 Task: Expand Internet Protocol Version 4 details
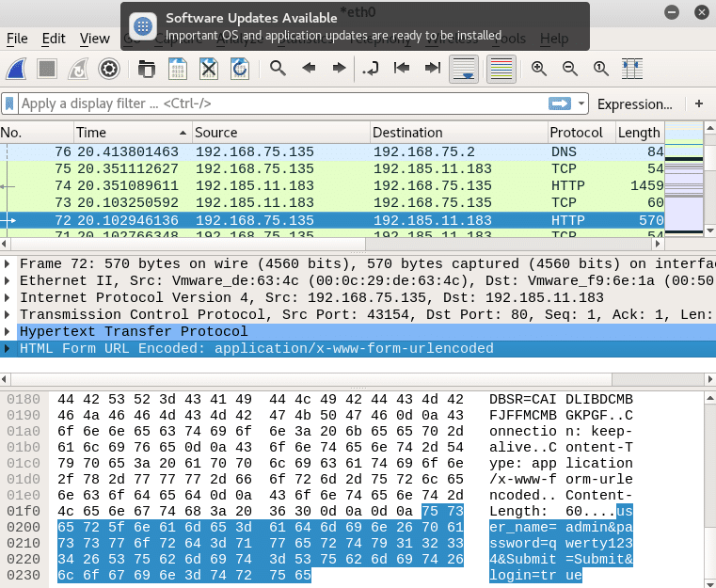(8, 297)
